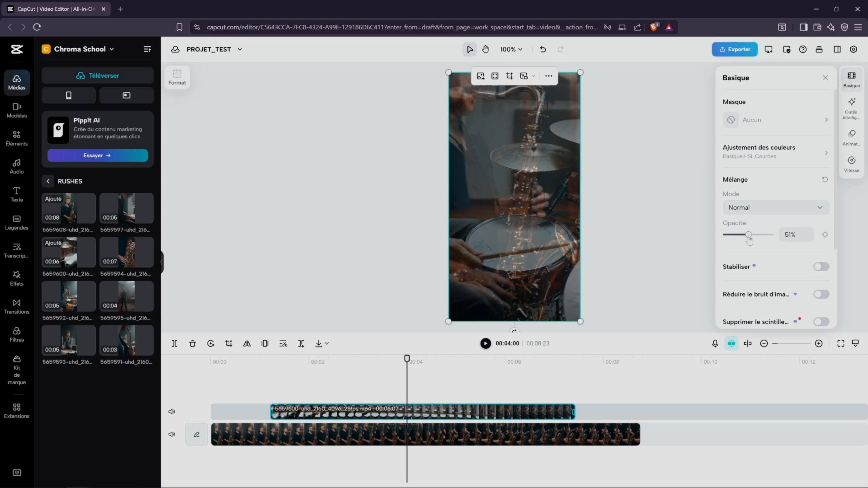Click the Téléverser upload button

(x=97, y=75)
